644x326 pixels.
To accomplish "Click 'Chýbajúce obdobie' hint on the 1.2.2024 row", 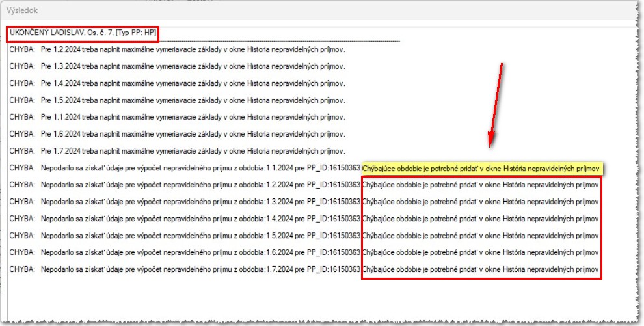I will tap(480, 185).
